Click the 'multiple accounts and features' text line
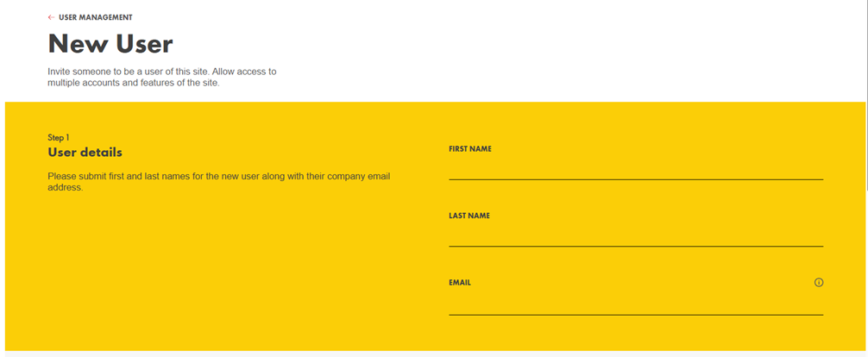 click(133, 83)
